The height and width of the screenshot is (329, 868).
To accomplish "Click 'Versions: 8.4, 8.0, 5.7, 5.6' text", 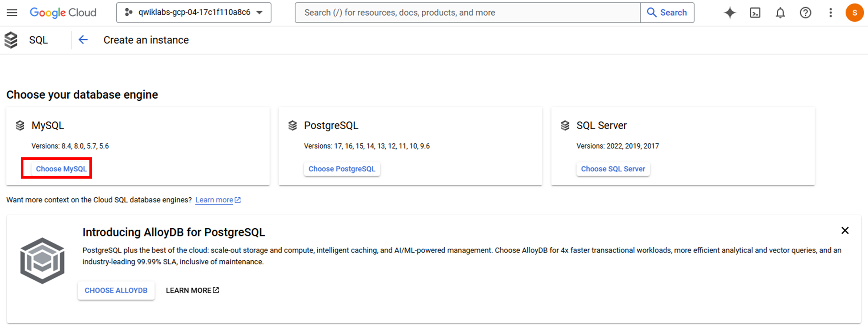I will coord(70,146).
